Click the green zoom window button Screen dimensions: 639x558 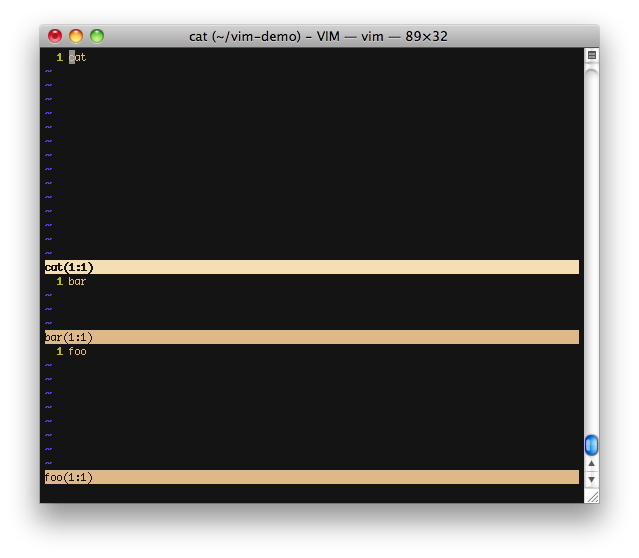(97, 36)
